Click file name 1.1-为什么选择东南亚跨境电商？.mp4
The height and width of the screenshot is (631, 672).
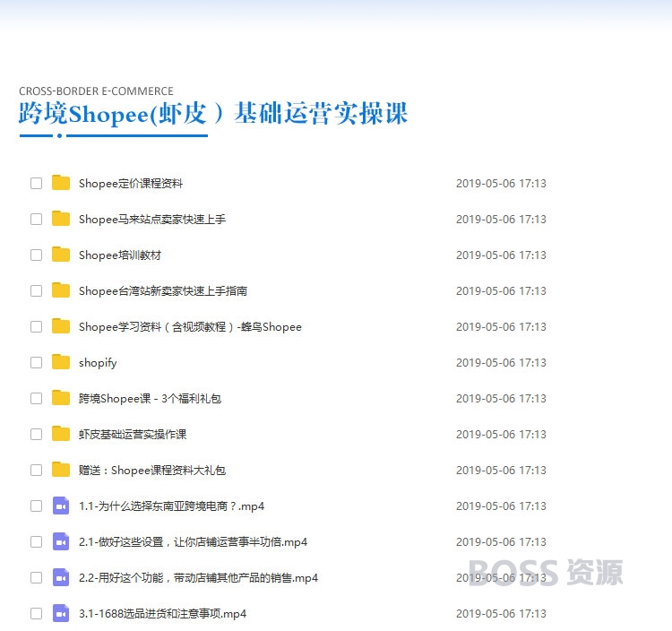coord(171,506)
